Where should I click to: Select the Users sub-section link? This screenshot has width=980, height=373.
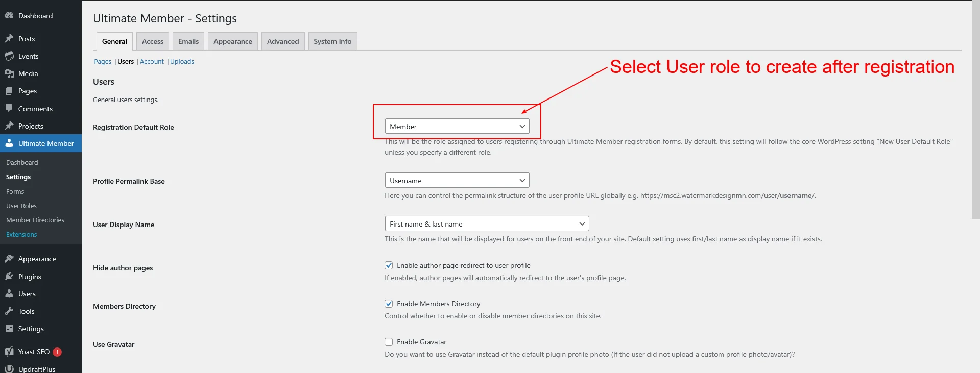pyautogui.click(x=126, y=61)
